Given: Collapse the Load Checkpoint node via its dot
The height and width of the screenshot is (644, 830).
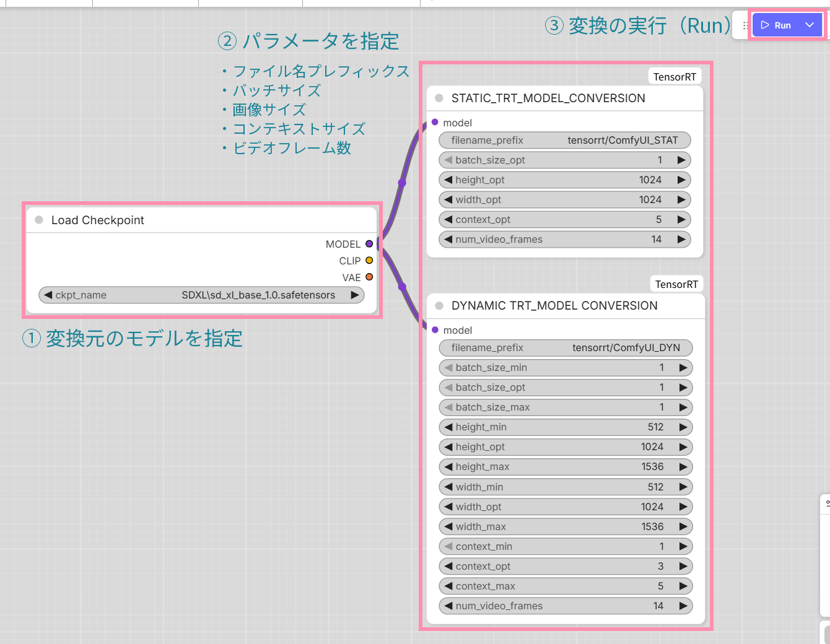Looking at the screenshot, I should [x=39, y=220].
